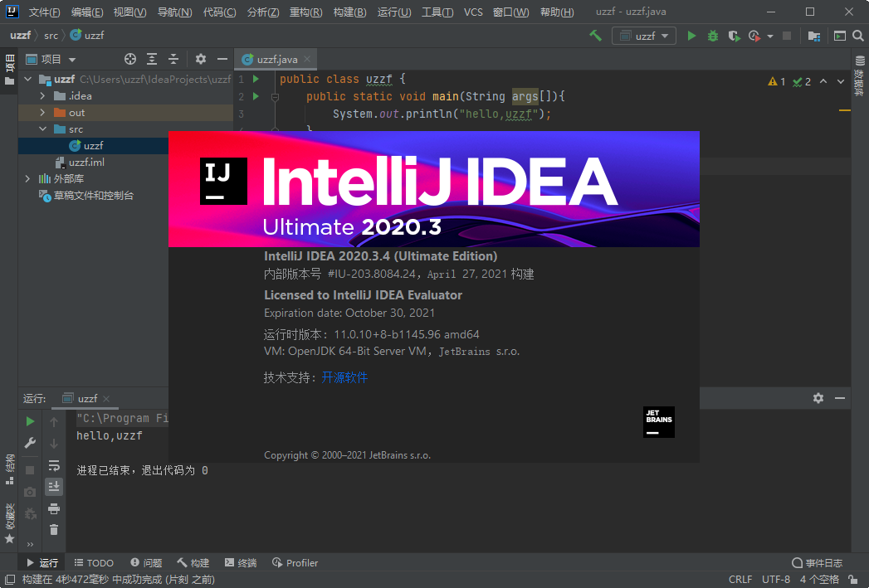The image size is (869, 588).
Task: Select 草稿文件和控制台 in project tree
Action: pos(94,196)
